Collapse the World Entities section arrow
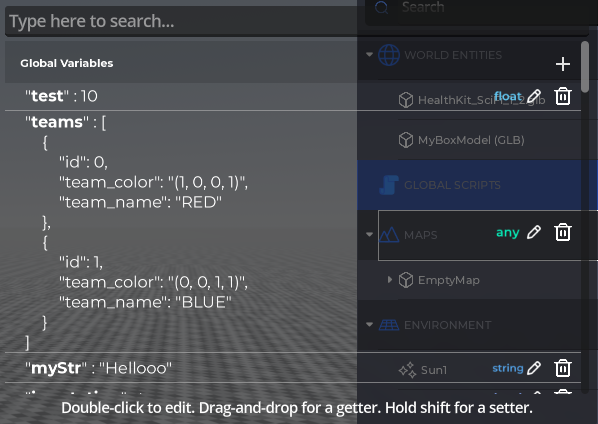This screenshot has width=598, height=424. (369, 55)
